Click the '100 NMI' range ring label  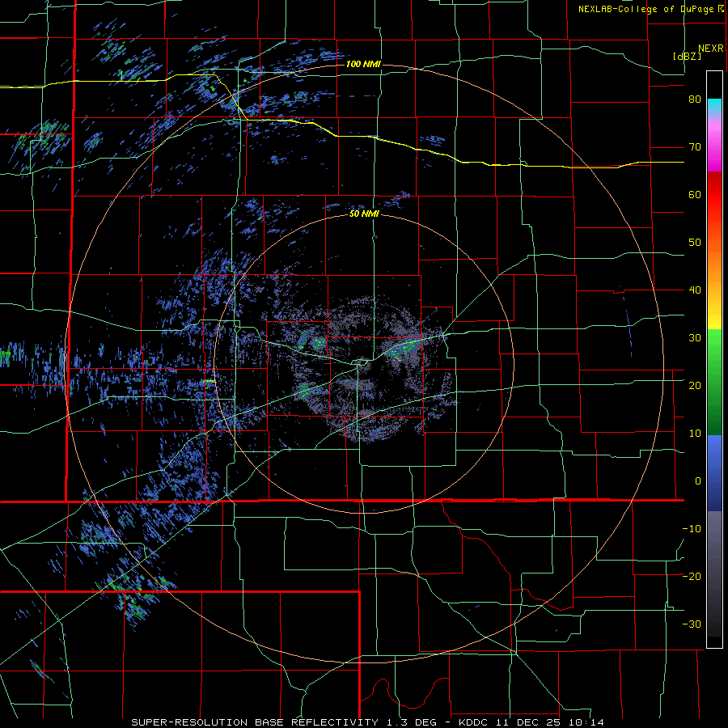(x=363, y=64)
